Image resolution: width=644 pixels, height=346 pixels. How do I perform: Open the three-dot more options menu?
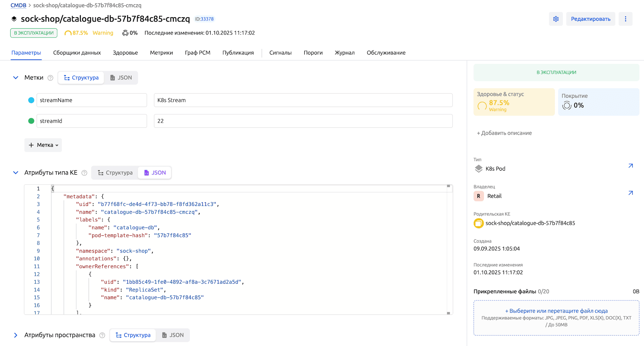coord(625,19)
